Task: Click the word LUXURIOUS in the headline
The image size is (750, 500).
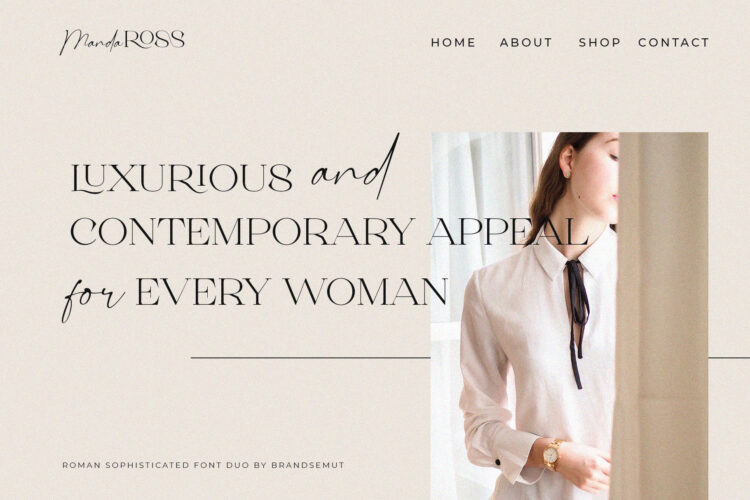Action: click(x=182, y=178)
